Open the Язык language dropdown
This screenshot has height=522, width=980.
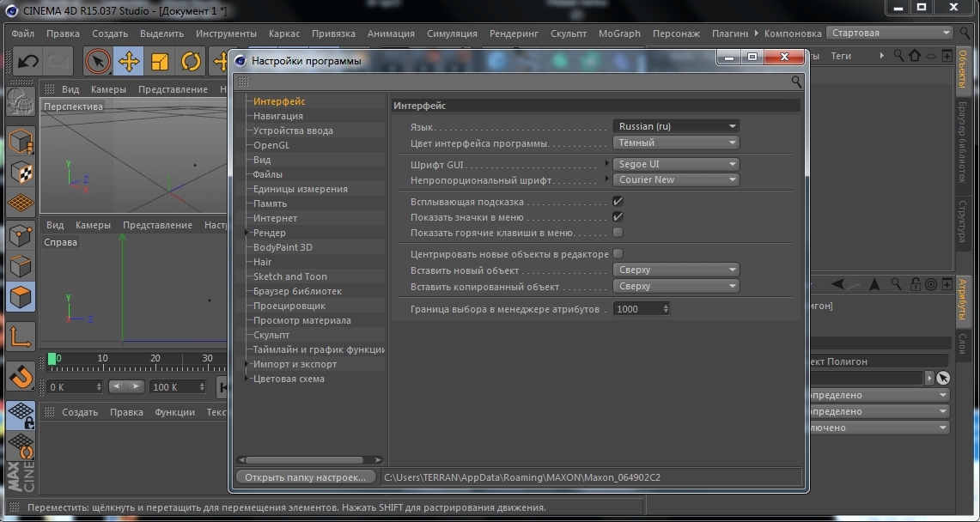coord(676,126)
